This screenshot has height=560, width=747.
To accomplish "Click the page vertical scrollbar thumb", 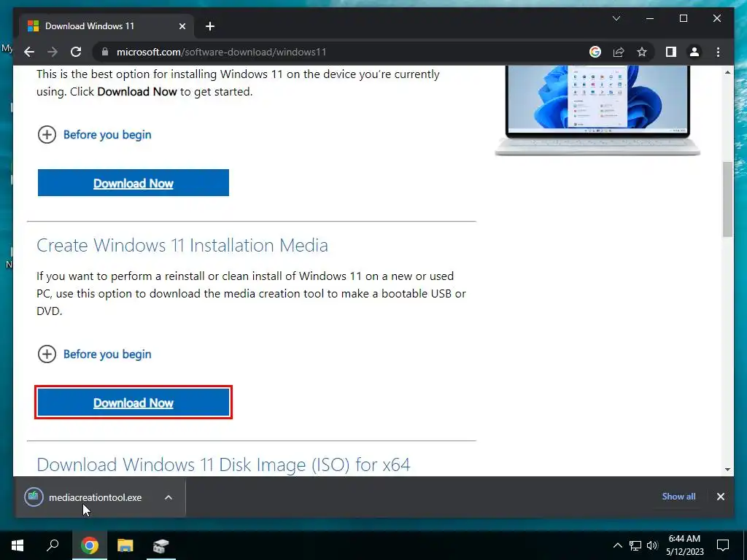I will point(727,199).
